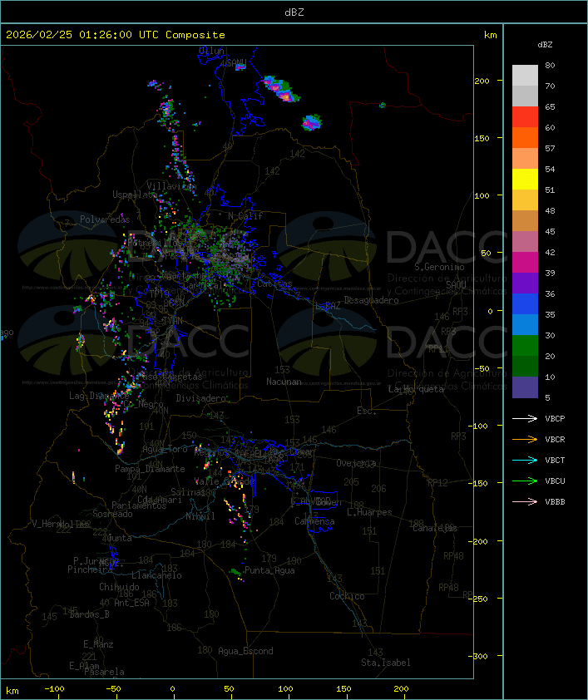Click the Punta_Agua map label

point(269,570)
